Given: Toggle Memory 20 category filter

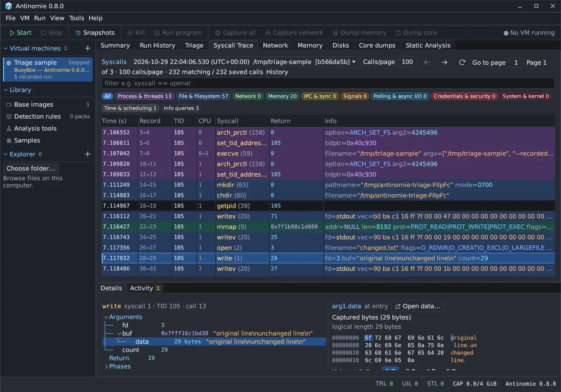Looking at the screenshot, I should click(282, 96).
